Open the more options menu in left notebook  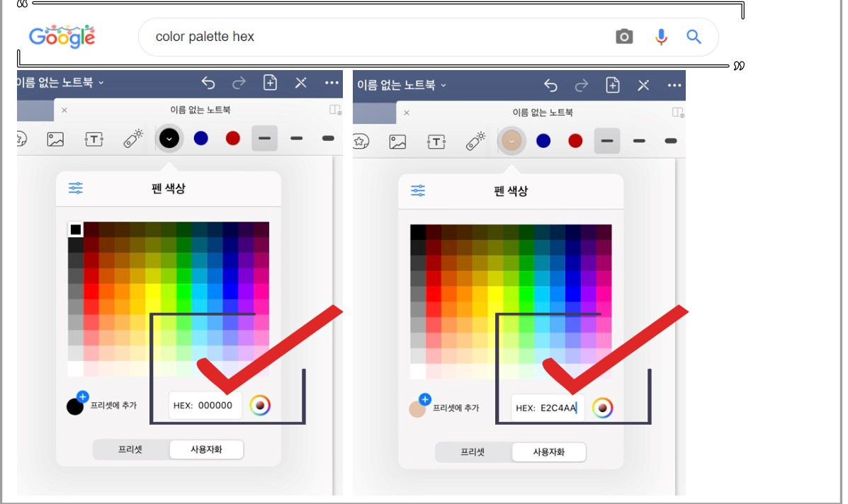332,83
